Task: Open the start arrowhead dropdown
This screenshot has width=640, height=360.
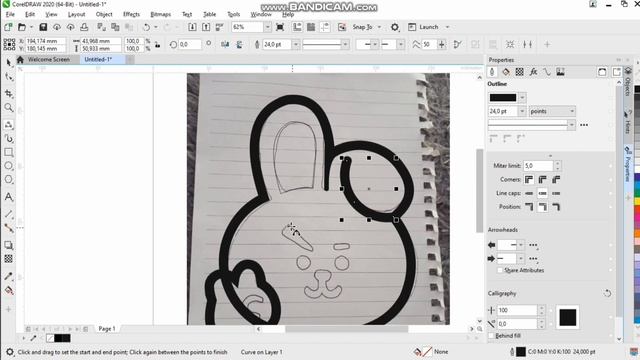Action: (521, 245)
